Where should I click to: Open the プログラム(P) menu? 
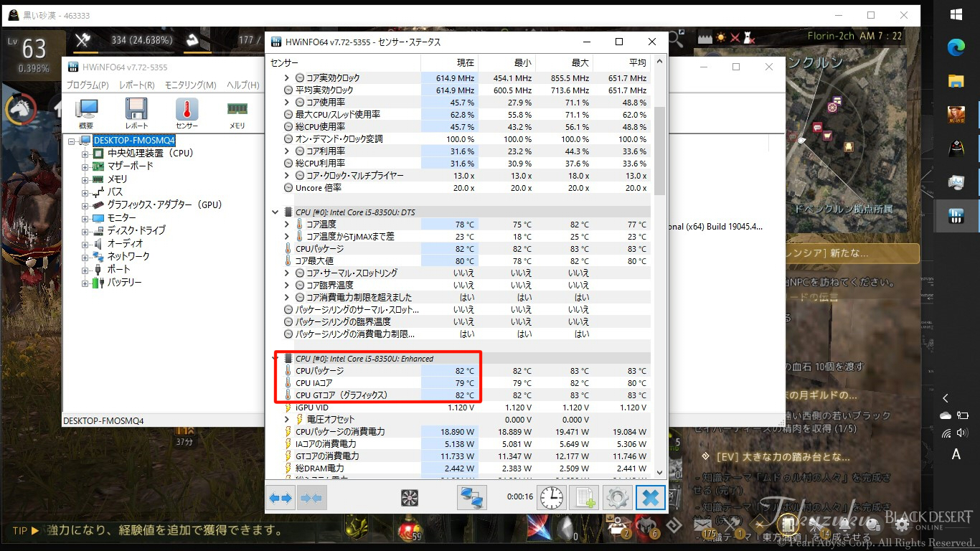pyautogui.click(x=88, y=85)
